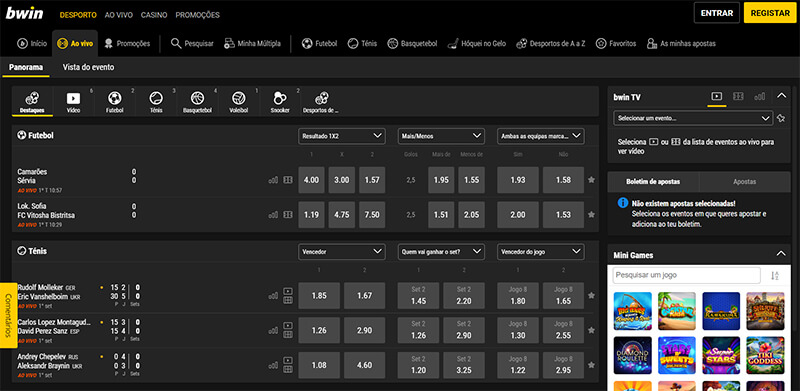
Task: Open the Tiki Goddess mini game
Action: pyautogui.click(x=765, y=355)
